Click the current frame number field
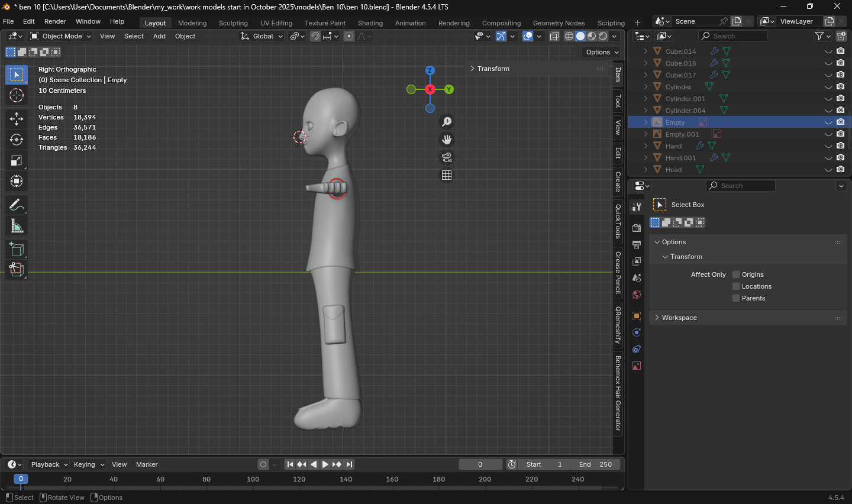 (480, 464)
